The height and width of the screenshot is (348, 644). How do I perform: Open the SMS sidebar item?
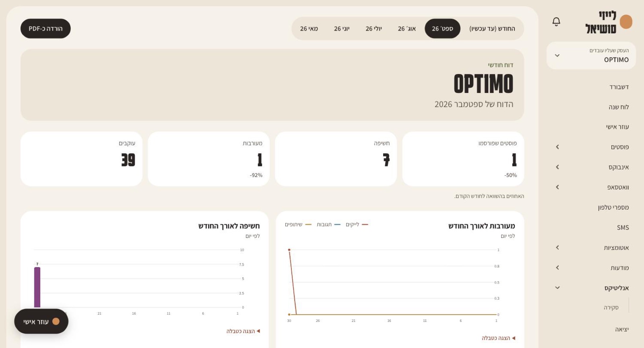click(623, 228)
